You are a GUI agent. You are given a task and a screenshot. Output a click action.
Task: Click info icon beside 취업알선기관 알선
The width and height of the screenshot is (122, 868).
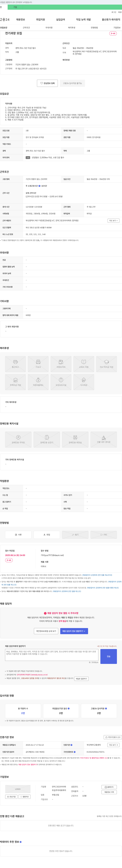[x=69, y=709]
